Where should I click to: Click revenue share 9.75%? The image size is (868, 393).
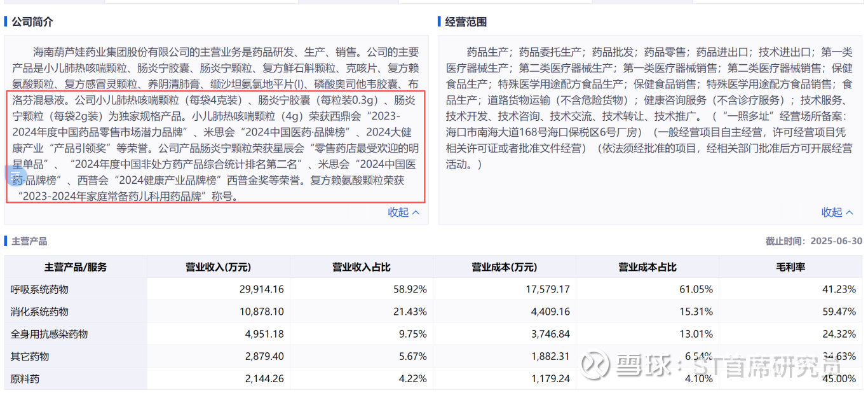pyautogui.click(x=413, y=334)
